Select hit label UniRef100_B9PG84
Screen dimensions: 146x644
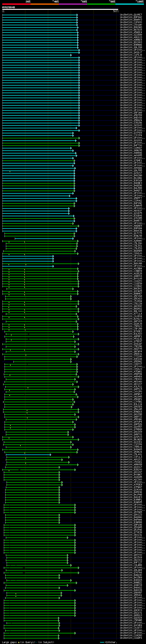[131, 228]
